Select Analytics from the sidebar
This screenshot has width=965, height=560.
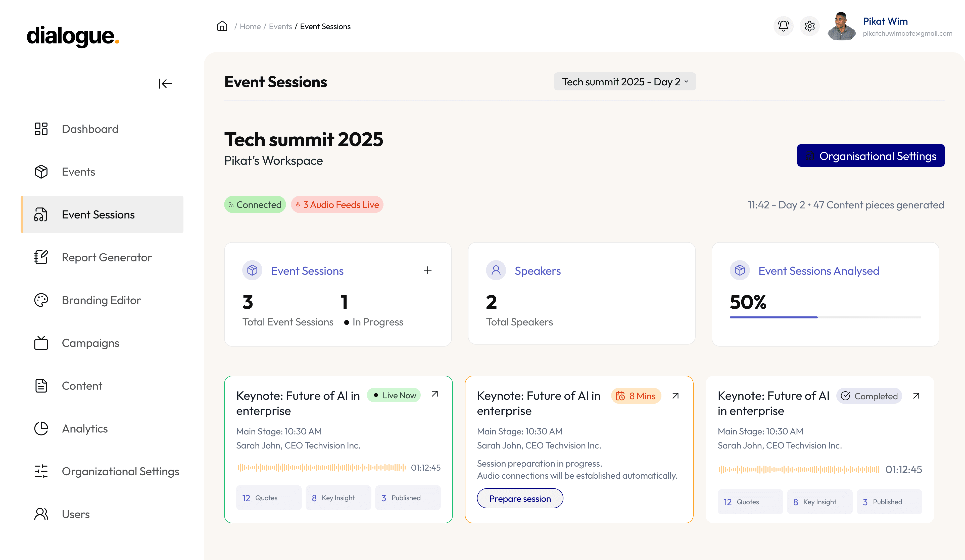pyautogui.click(x=85, y=428)
